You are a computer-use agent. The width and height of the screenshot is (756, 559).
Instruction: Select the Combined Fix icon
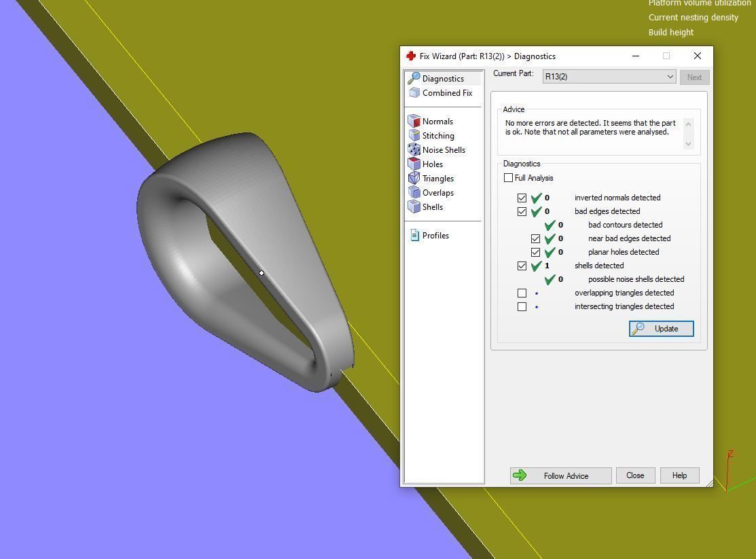(x=414, y=92)
